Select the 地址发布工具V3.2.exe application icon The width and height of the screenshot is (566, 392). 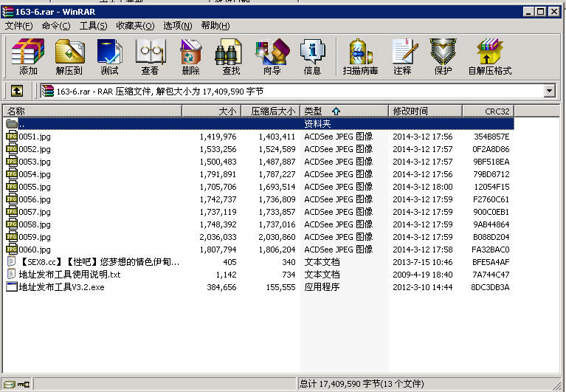[12, 286]
